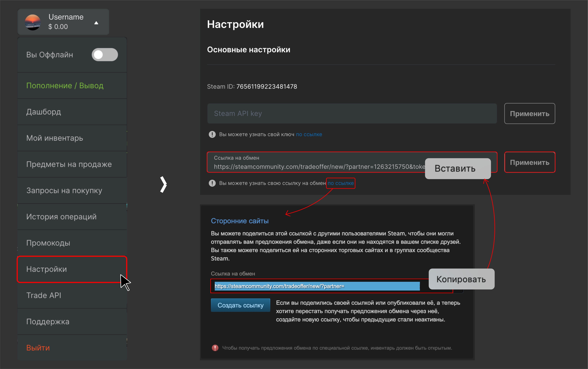Click red warning icon about open inventory
The image size is (588, 369).
[215, 348]
